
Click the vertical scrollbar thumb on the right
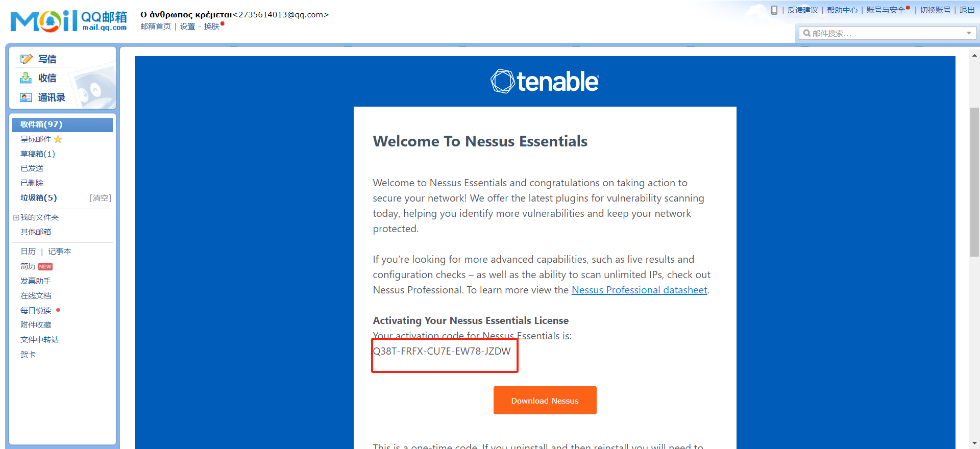click(974, 182)
